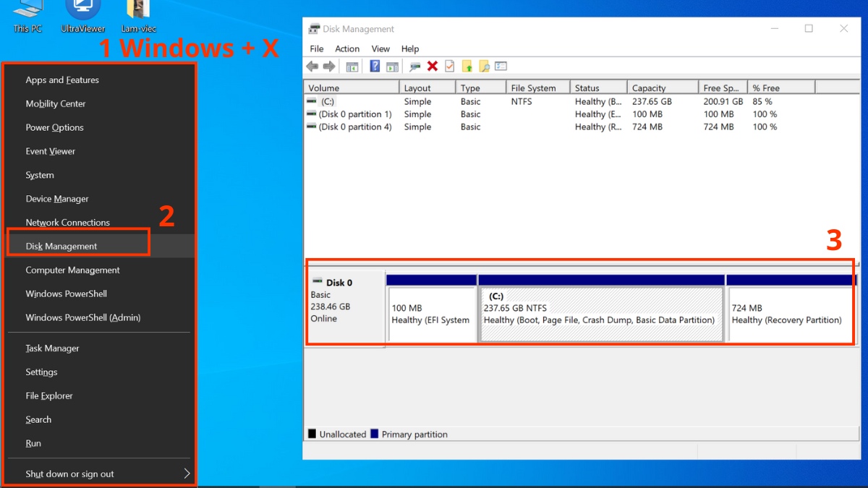Select Windows PowerShell (Admin) entry

click(82, 317)
